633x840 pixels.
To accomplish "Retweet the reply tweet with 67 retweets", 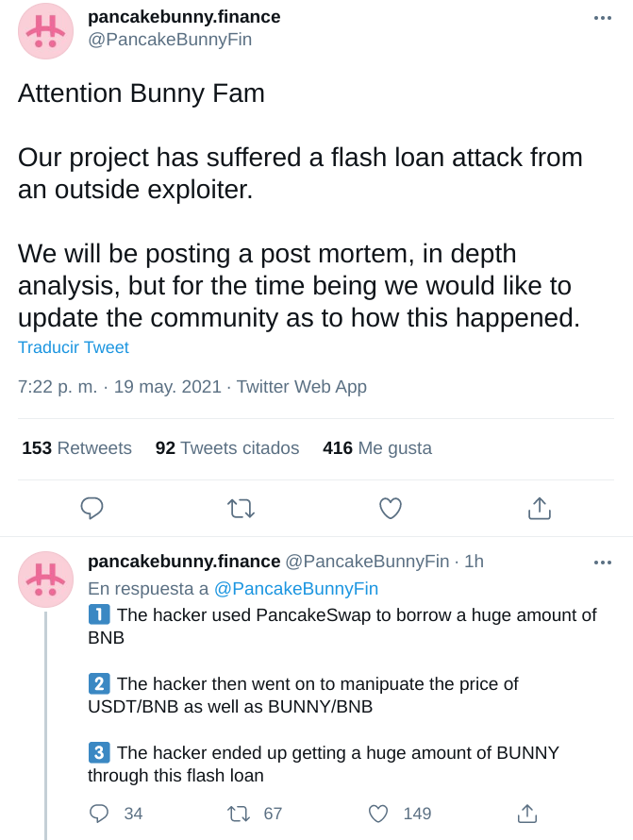I will 239,814.
